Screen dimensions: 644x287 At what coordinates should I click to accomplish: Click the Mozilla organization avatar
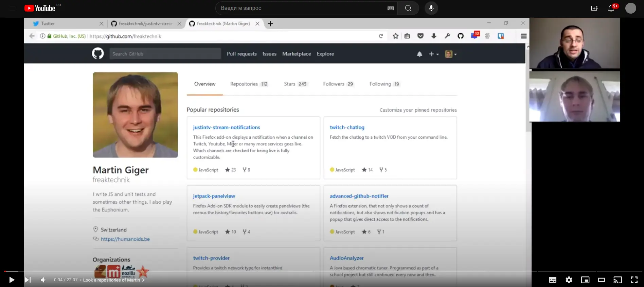[128, 272]
